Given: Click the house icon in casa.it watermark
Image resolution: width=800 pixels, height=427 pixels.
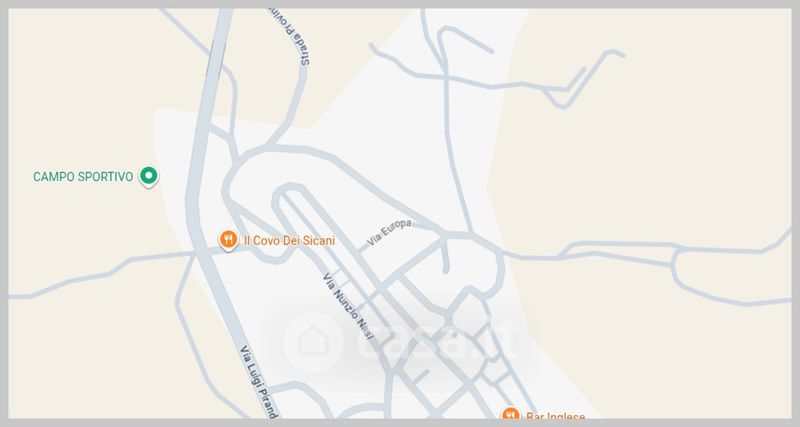Looking at the screenshot, I should coord(313,342).
